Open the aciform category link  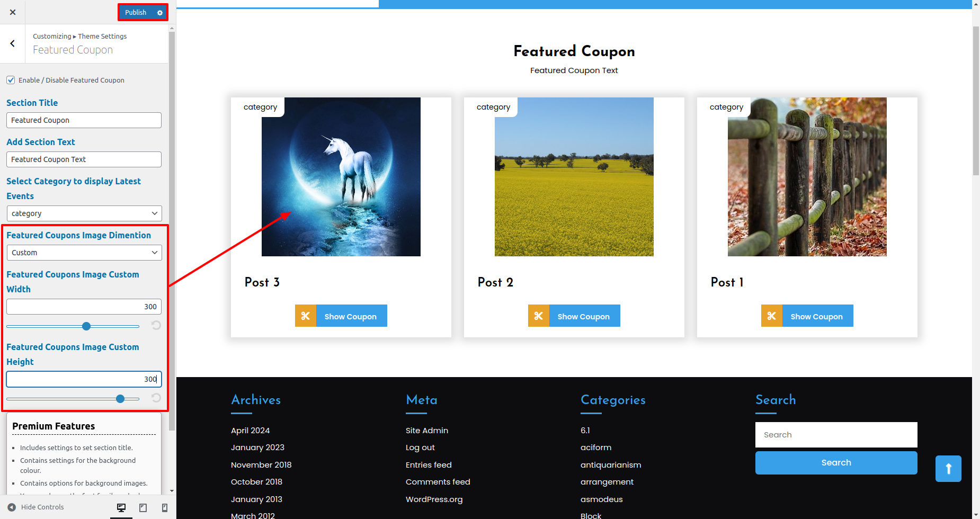click(x=596, y=448)
